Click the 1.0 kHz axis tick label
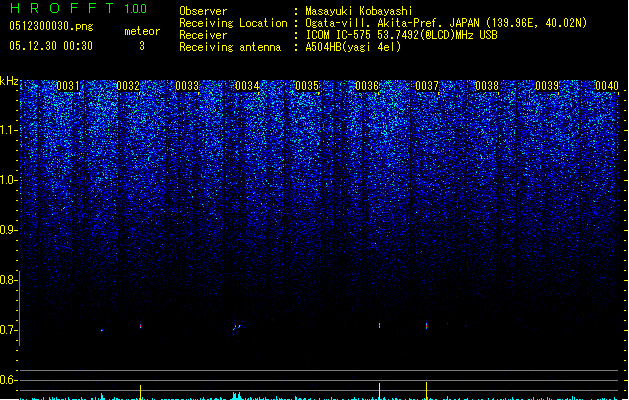This screenshot has width=629, height=400. pyautogui.click(x=7, y=180)
